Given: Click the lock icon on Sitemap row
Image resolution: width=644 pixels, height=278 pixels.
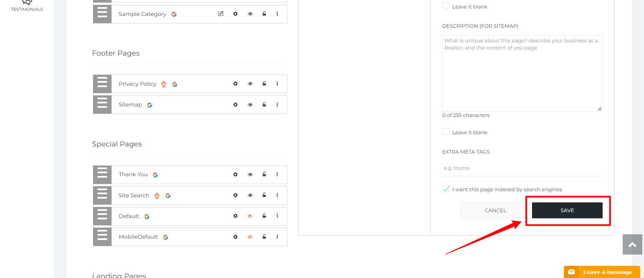Looking at the screenshot, I should click(x=264, y=104).
